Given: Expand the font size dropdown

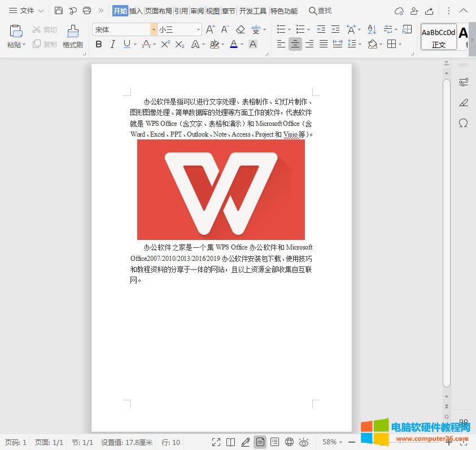Looking at the screenshot, I should (x=197, y=28).
